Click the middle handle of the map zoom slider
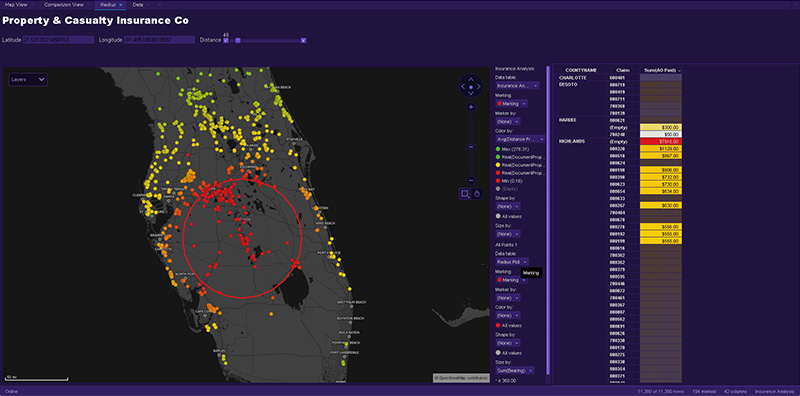Screen dimensions: 800x396 click(x=471, y=147)
